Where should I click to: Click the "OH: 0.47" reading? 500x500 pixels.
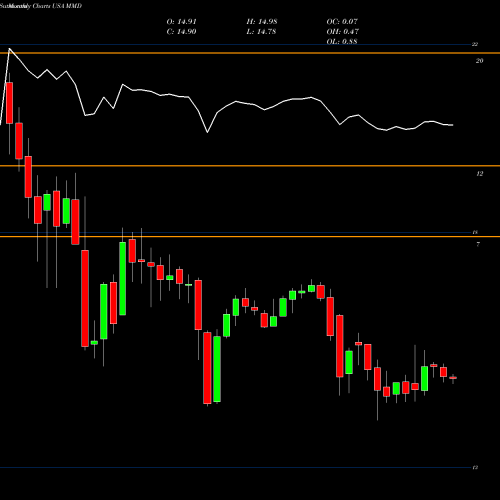pos(343,32)
